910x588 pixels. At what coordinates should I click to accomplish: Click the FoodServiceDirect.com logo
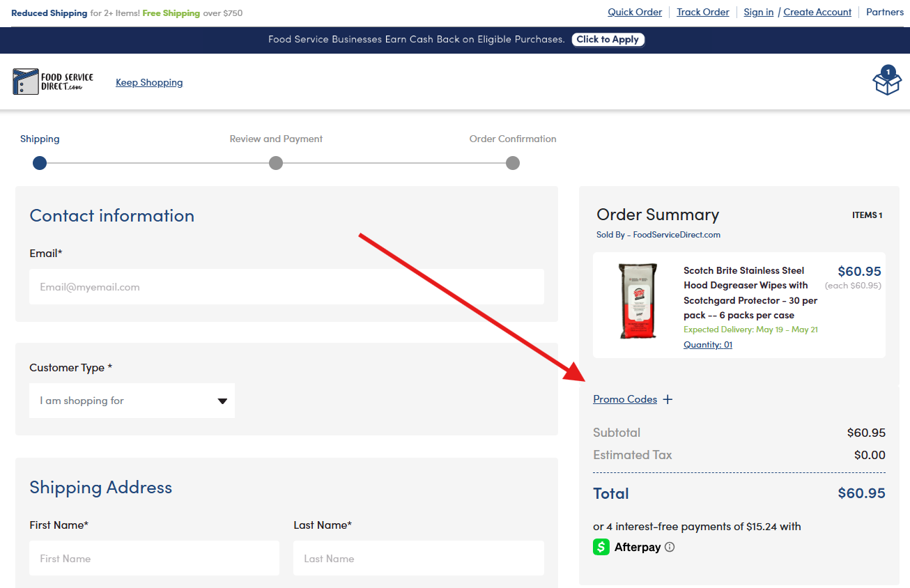coord(52,82)
